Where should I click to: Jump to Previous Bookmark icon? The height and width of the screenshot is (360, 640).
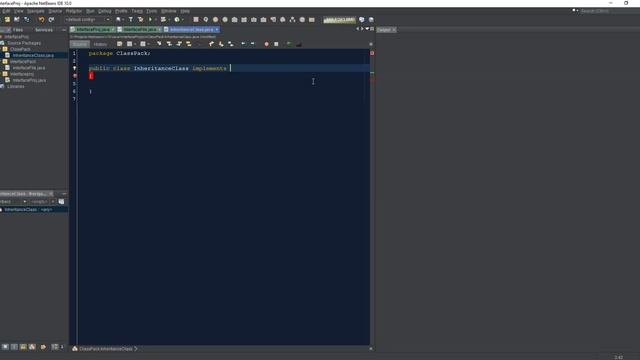click(x=211, y=44)
